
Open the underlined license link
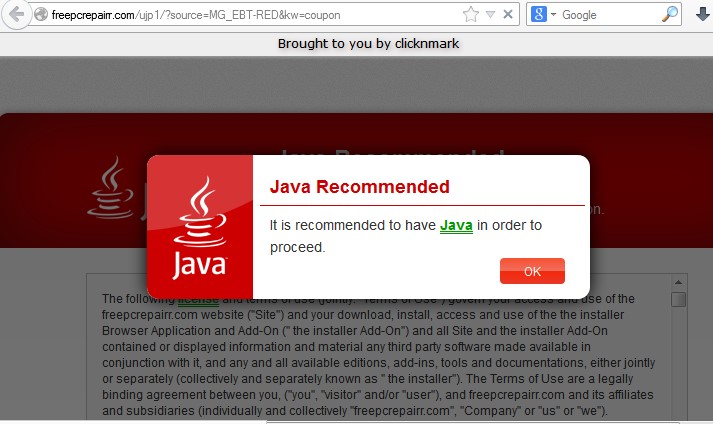point(198,300)
